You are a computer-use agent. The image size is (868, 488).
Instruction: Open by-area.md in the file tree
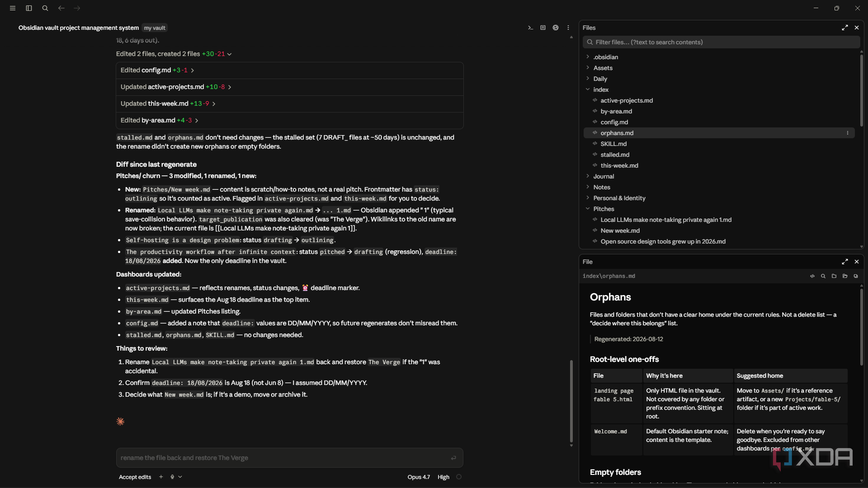(x=616, y=111)
